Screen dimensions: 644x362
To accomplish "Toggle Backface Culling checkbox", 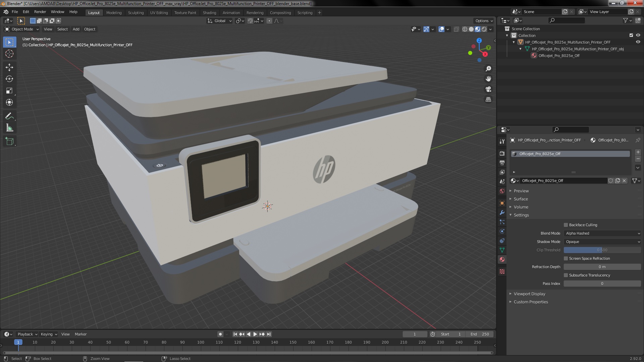I will [x=566, y=225].
